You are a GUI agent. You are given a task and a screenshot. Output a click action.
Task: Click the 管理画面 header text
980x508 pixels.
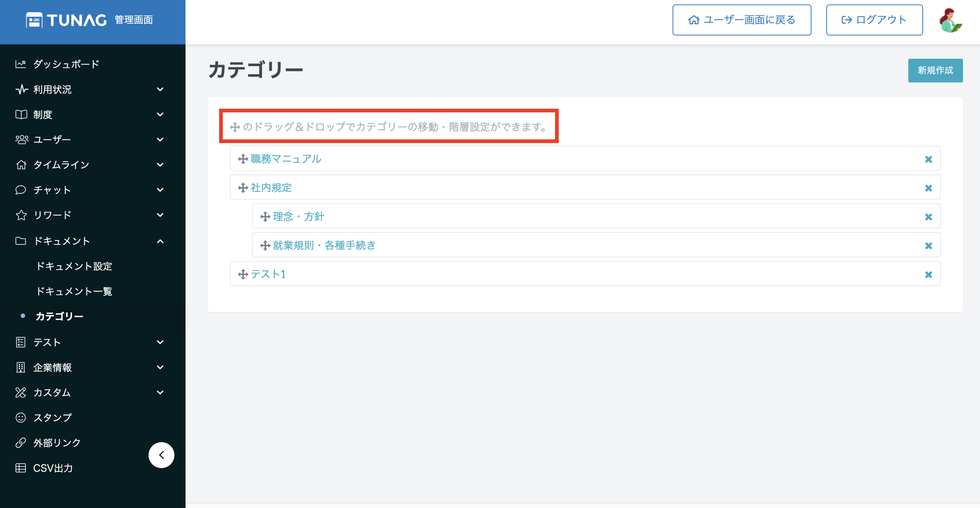tap(134, 20)
